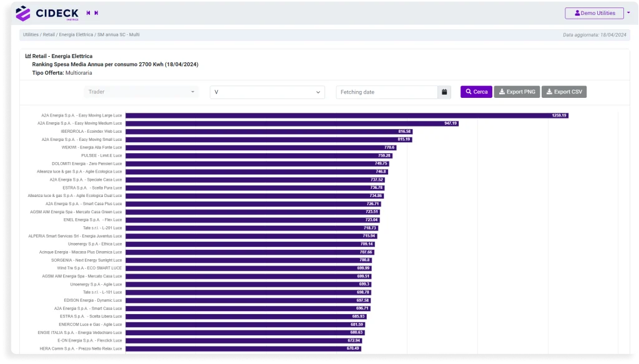Click the Easy Moving Medium Luce bar
This screenshot has height=364, width=639.
point(292,123)
